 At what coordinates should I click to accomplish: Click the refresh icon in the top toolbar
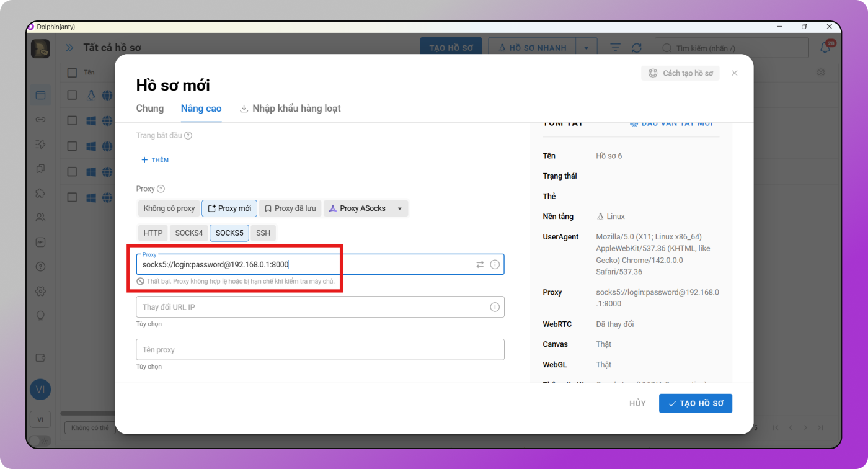(637, 48)
